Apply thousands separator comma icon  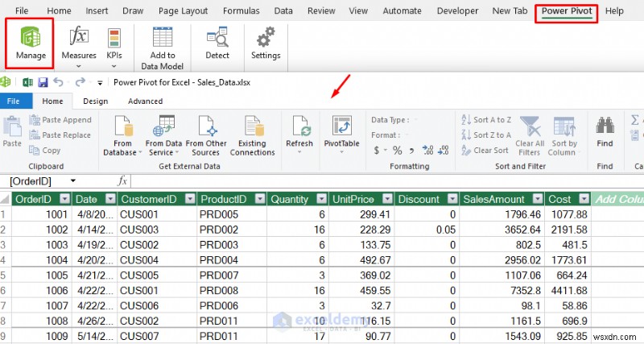coord(411,151)
